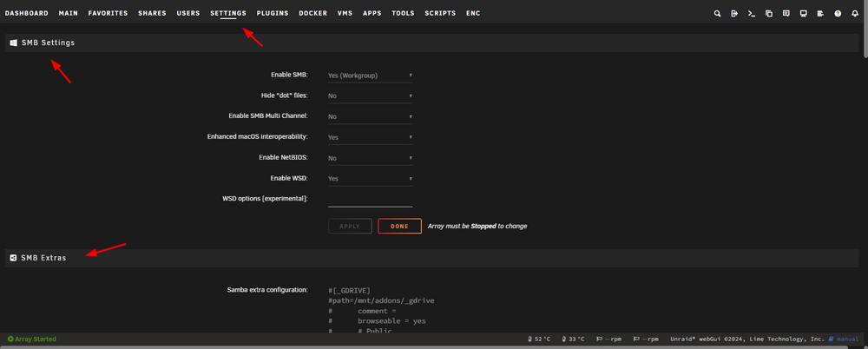Viewport: 868px width, 349px height.
Task: Click the thermometer icon showing 52 °C
Action: click(531, 339)
